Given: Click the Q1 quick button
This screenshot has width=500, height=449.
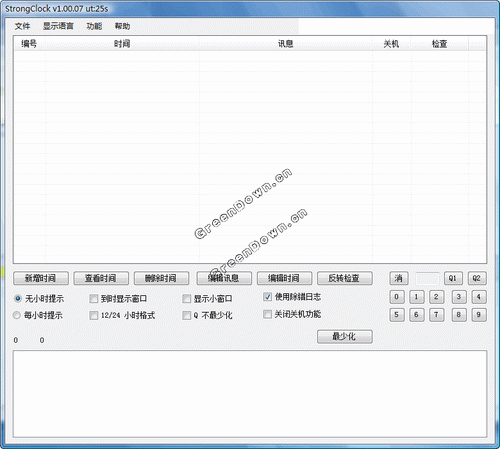Looking at the screenshot, I should (453, 278).
